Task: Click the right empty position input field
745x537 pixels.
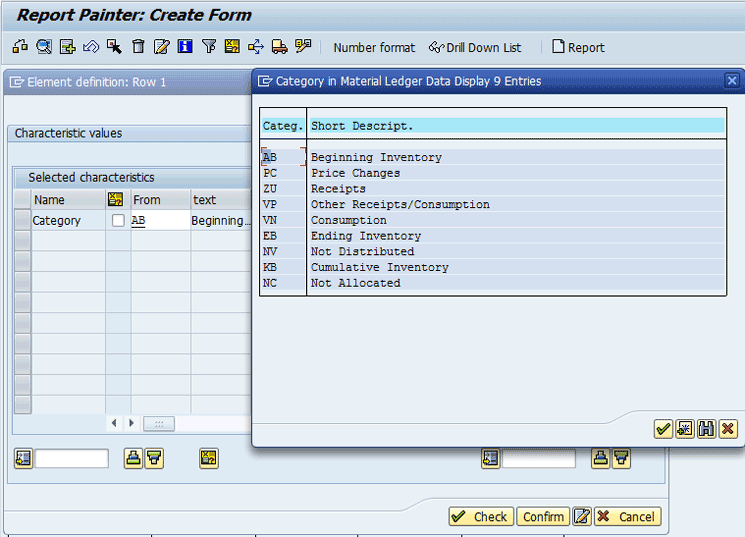Action: coord(539,459)
